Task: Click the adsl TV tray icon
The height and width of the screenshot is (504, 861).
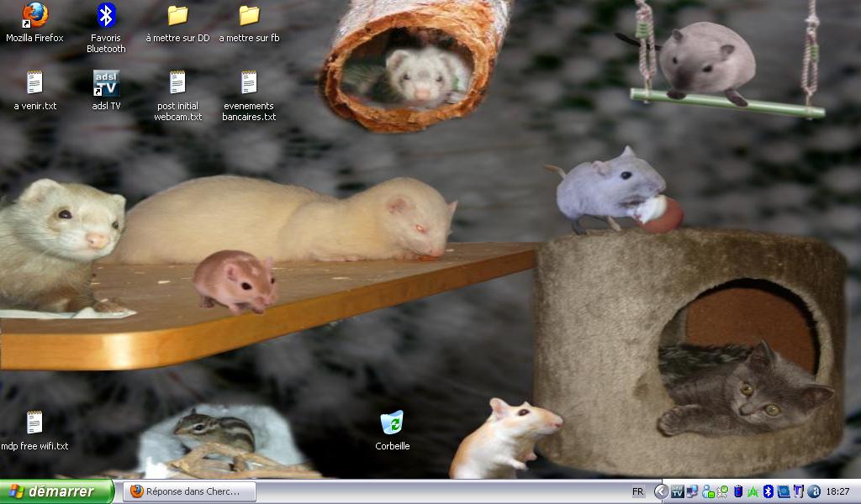Action: [677, 491]
